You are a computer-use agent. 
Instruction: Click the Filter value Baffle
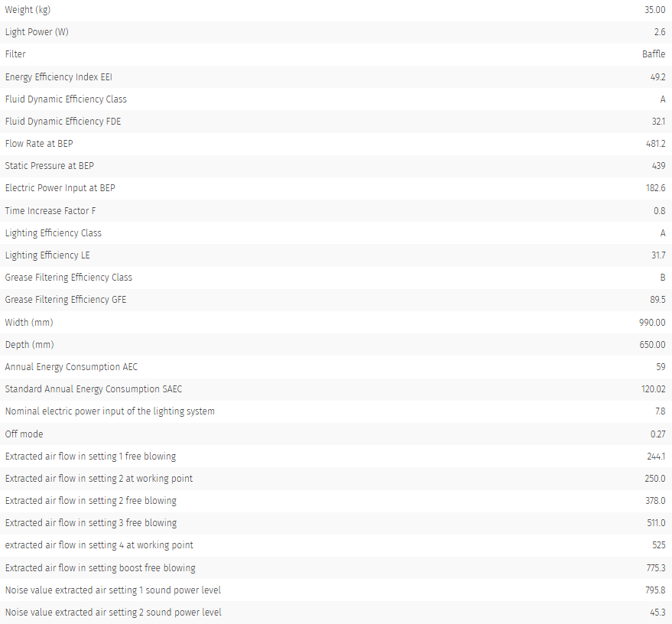coord(654,54)
